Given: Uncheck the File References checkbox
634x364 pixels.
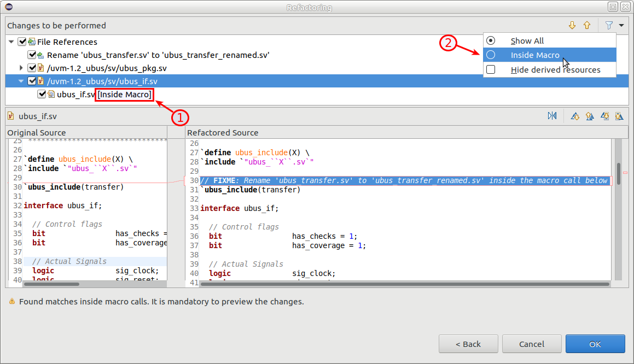Looking at the screenshot, I should point(22,42).
